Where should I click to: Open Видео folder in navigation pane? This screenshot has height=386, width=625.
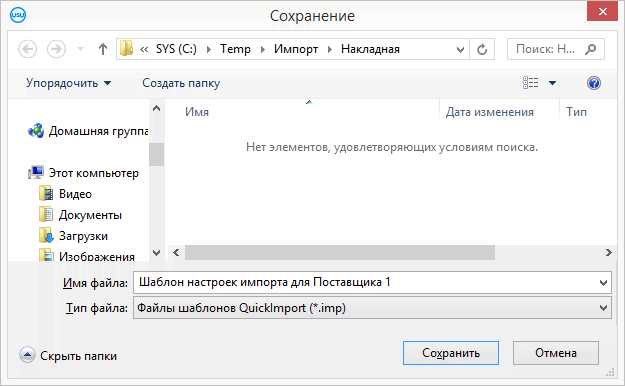coord(66,194)
